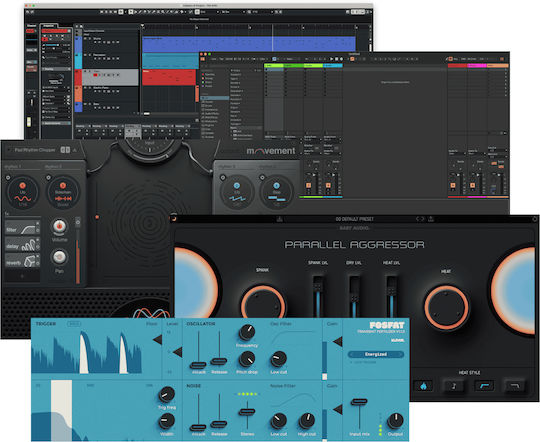Click the oscillator Attack slider in Fosfat
This screenshot has height=442, width=540.
[x=198, y=364]
